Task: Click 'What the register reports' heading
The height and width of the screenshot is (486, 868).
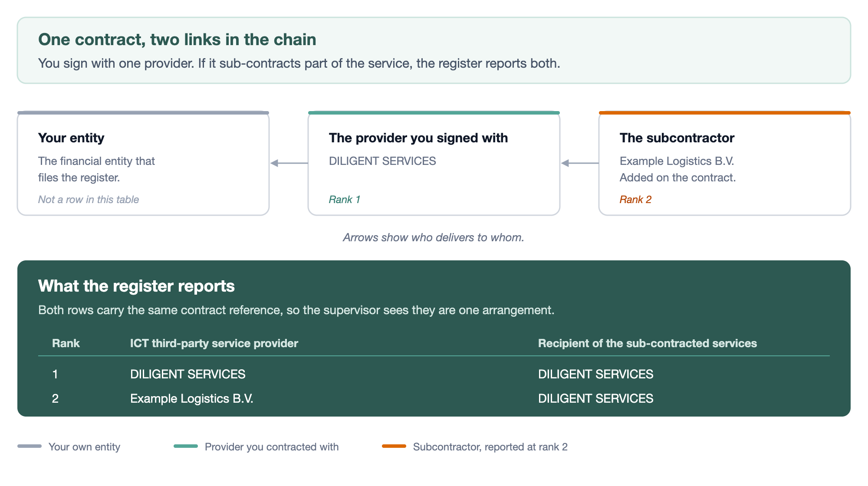Action: point(136,286)
